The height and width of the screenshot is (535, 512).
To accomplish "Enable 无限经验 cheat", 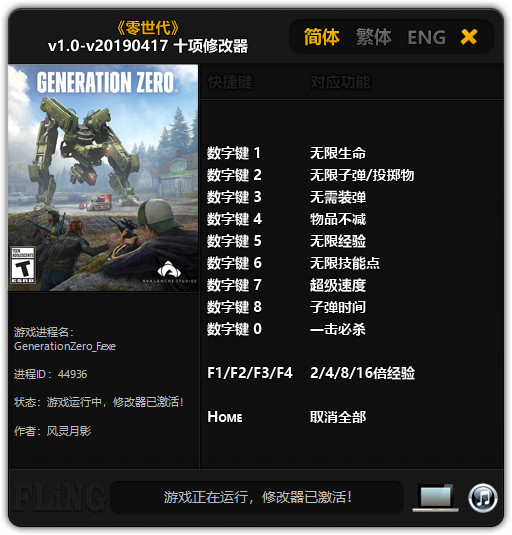I will click(338, 241).
